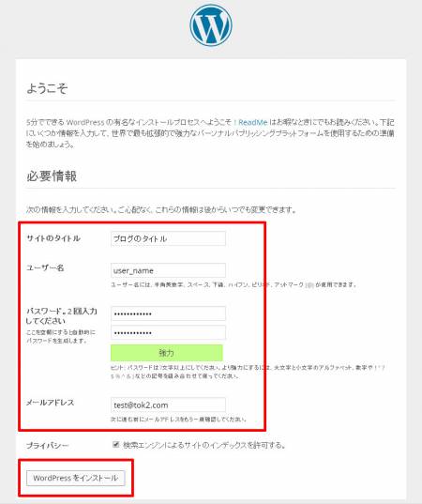Click the green password strength indicator
The width and height of the screenshot is (422, 504).
point(166,353)
